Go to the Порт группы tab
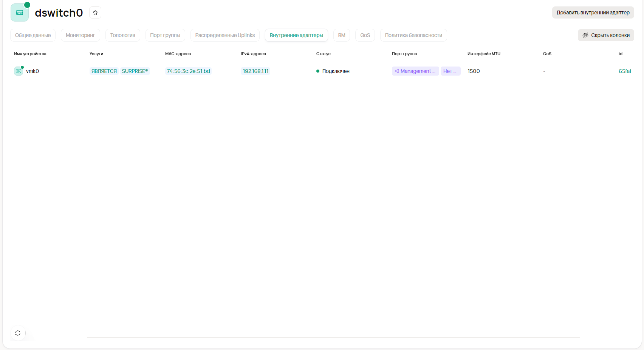Image resolution: width=644 pixels, height=350 pixels. [165, 35]
